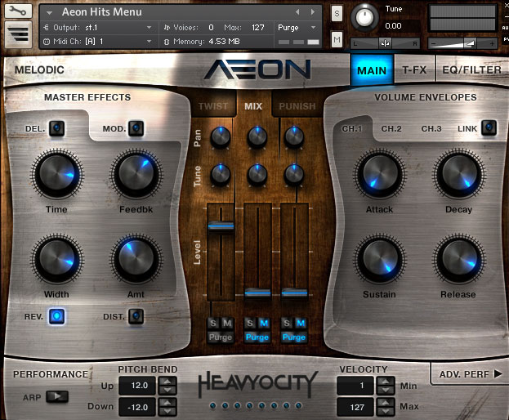Enable the DEL. delay effect switch
The height and width of the screenshot is (420, 509).
click(x=57, y=128)
